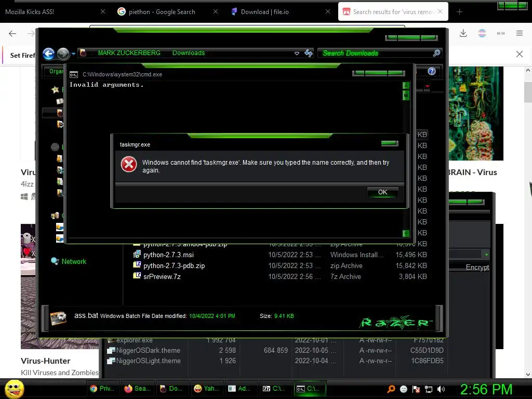Image resolution: width=532 pixels, height=399 pixels.
Task: Click the refresh icon beside the address bar
Action: click(x=309, y=54)
